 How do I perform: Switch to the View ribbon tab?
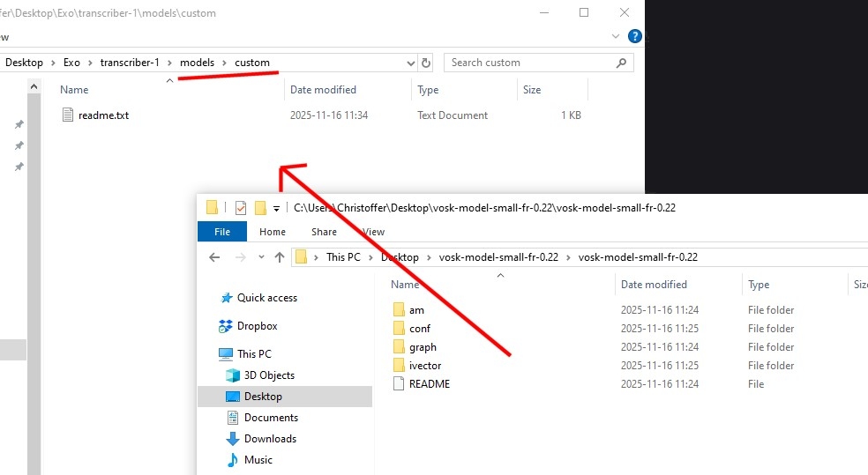click(373, 232)
